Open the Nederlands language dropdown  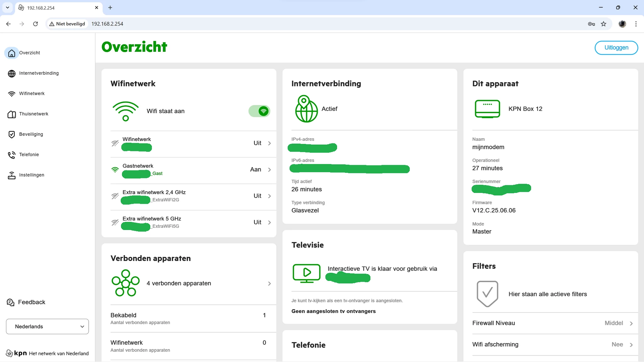click(47, 326)
